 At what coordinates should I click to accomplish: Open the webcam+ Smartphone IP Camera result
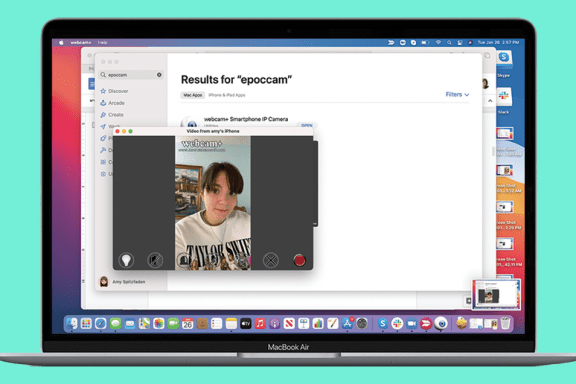246,119
